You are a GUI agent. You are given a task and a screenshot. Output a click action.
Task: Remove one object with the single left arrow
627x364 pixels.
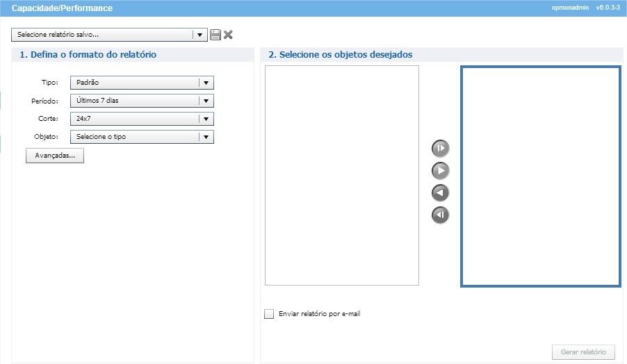440,192
